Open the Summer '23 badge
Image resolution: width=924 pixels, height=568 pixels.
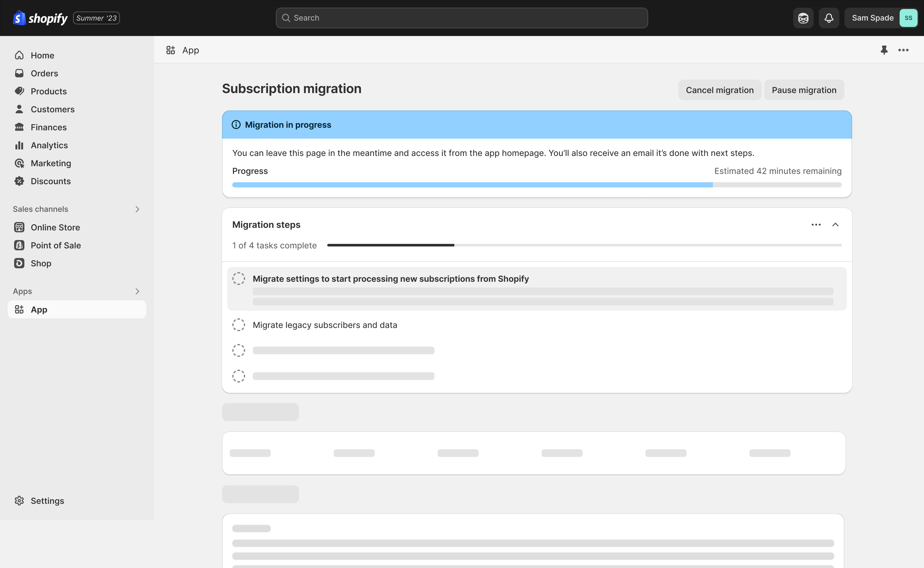point(97,18)
